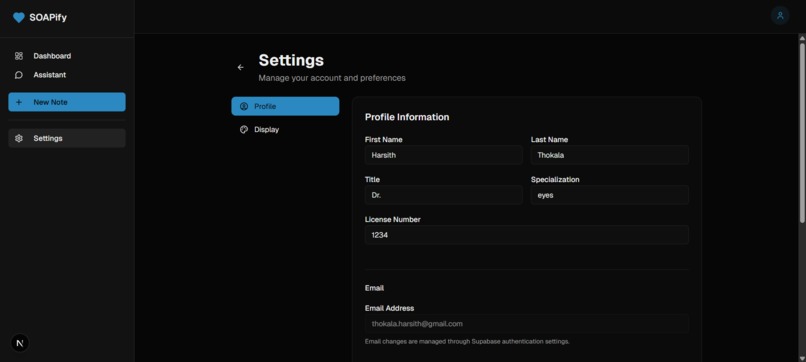Click the Dashboard grid icon
This screenshot has height=362, width=806.
[19, 56]
